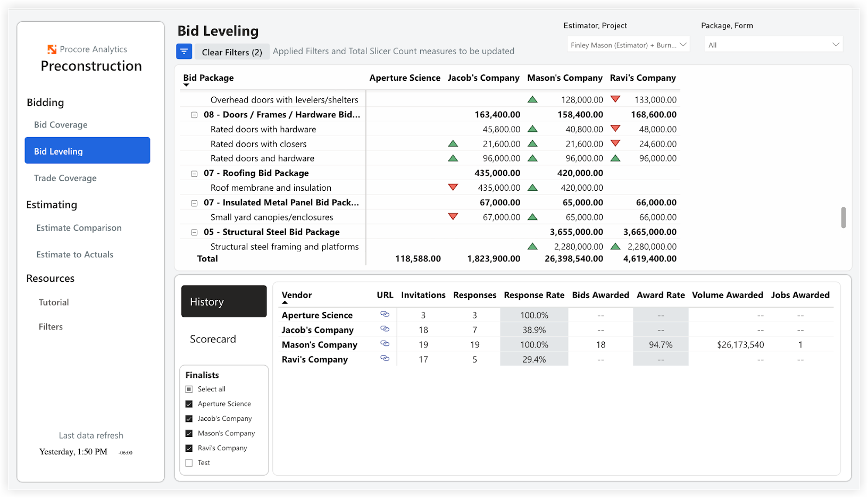
Task: Toggle the Select all finalists checkbox
Action: tap(189, 389)
